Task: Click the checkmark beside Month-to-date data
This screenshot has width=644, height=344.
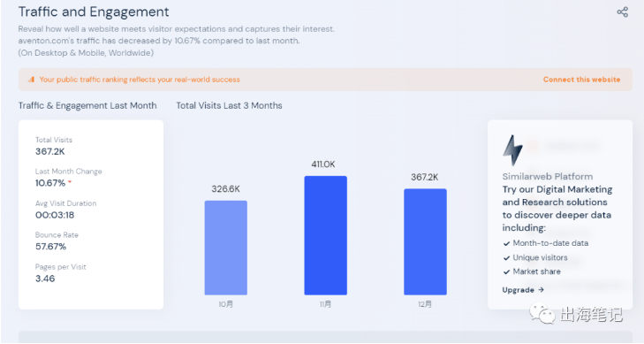Action: tap(506, 243)
